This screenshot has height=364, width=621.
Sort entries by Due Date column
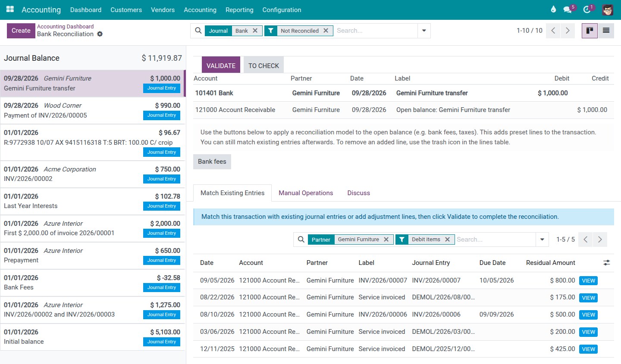(x=492, y=263)
